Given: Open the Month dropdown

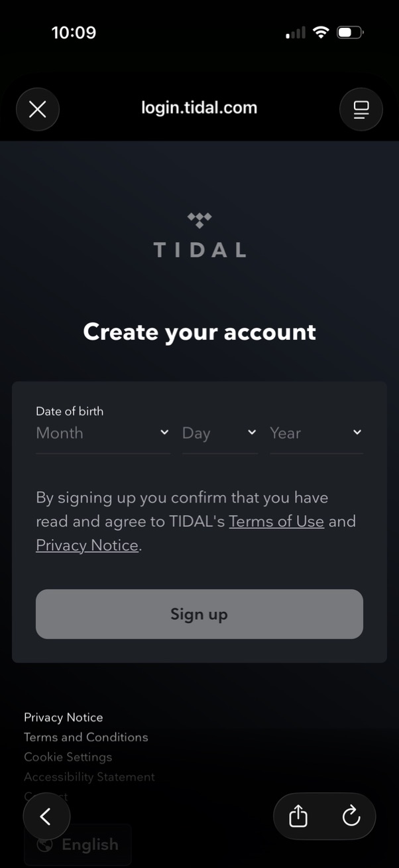Looking at the screenshot, I should 102,433.
